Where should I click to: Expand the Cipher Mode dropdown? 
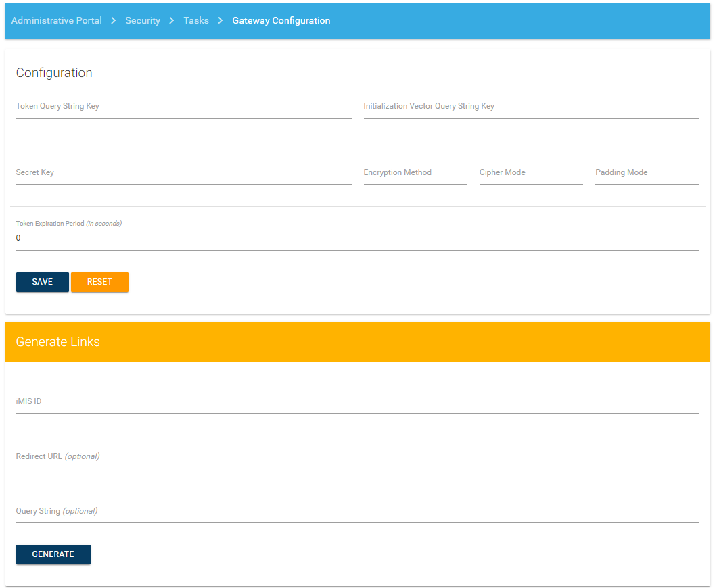click(530, 173)
